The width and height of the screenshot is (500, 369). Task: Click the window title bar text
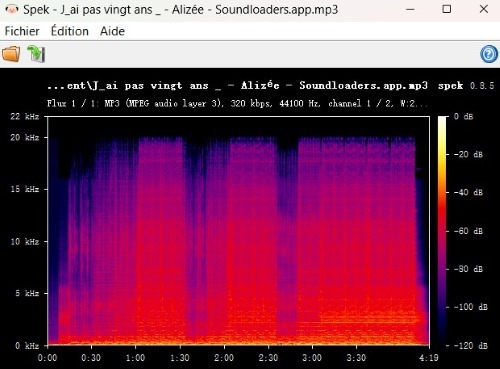pos(180,9)
